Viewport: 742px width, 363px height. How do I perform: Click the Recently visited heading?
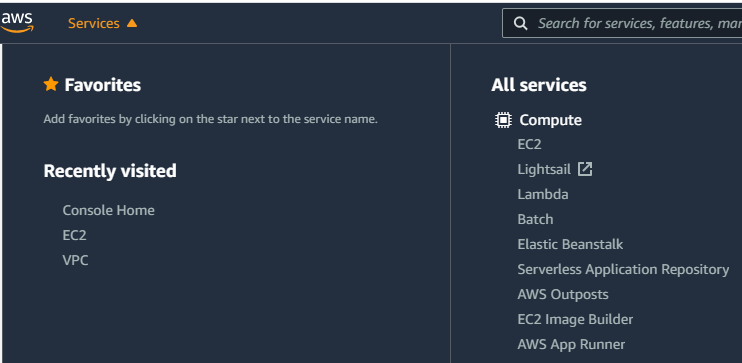point(110,171)
